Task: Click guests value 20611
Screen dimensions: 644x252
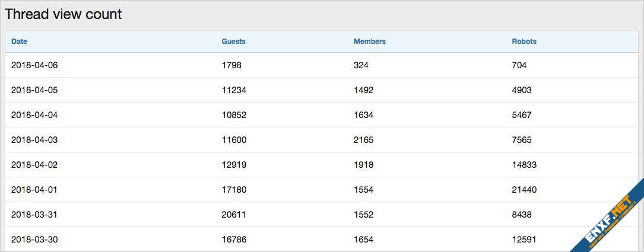Action: click(234, 215)
